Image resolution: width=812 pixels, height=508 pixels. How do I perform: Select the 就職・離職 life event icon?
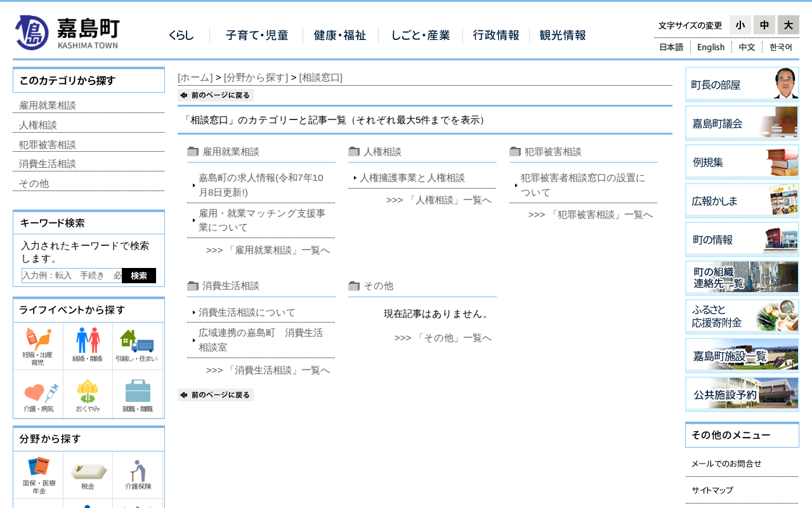pyautogui.click(x=137, y=394)
